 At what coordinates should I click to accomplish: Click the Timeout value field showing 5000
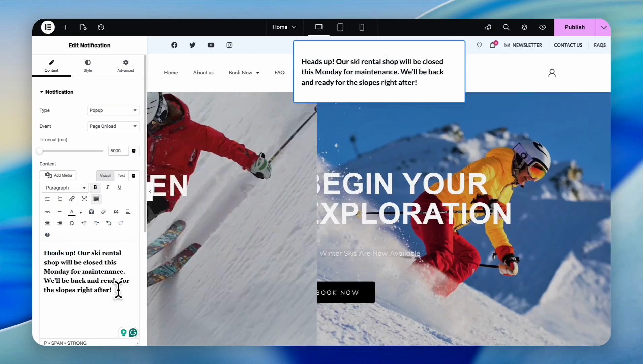click(118, 151)
